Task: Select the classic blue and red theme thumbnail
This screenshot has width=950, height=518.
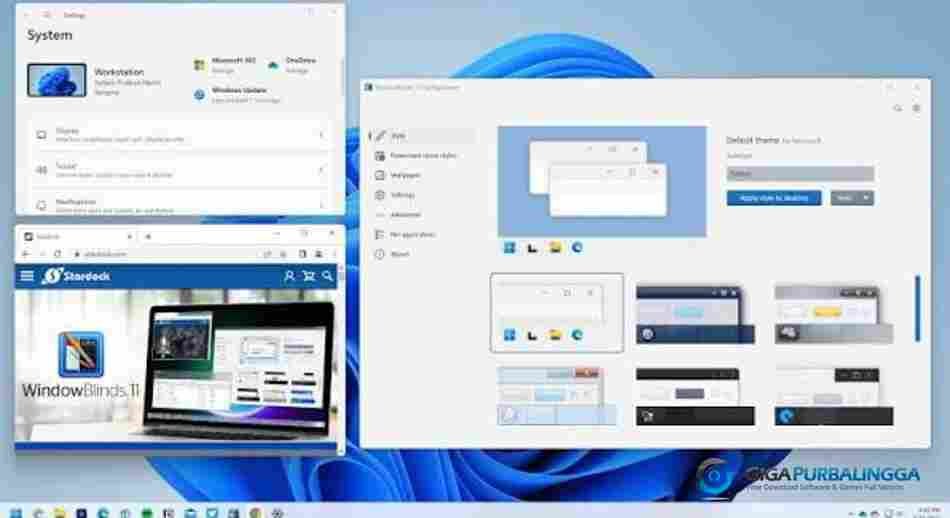Action: tap(556, 396)
